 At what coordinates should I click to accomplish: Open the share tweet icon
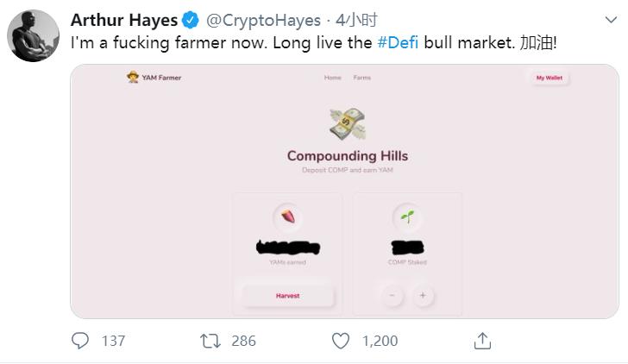click(483, 341)
